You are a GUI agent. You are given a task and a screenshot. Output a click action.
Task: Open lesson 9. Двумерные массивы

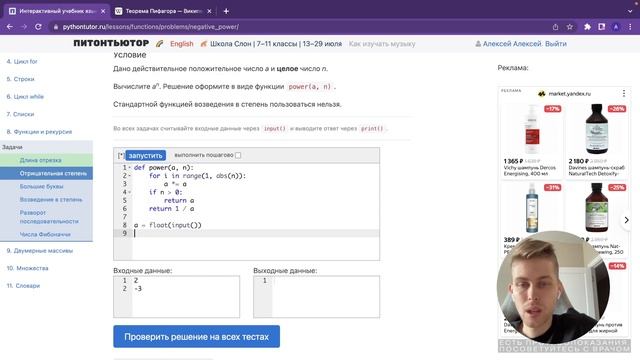(x=40, y=251)
